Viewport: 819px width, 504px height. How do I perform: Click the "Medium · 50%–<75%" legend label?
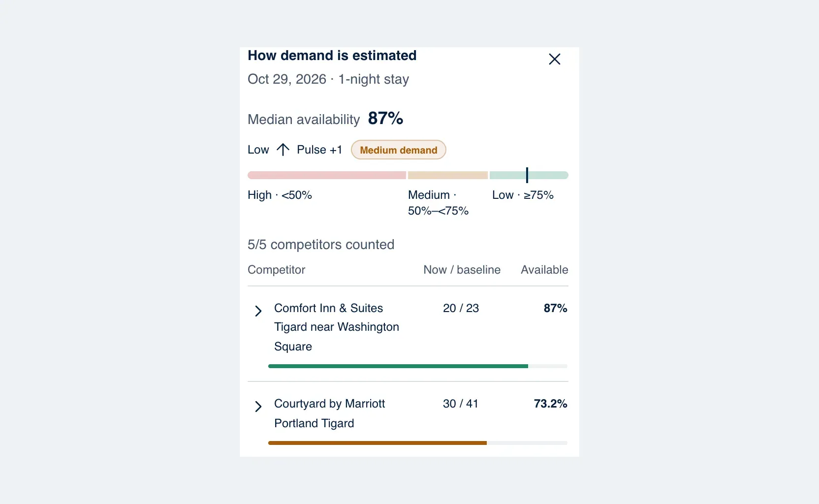pos(438,203)
